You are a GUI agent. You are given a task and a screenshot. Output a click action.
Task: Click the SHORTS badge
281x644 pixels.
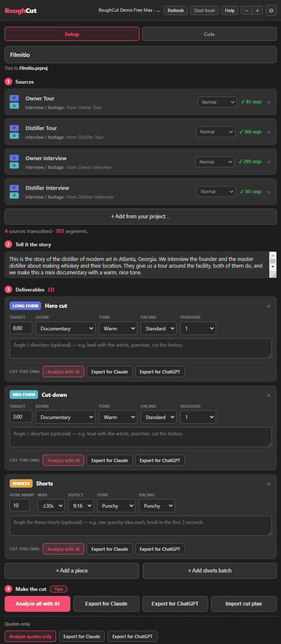coord(21,483)
